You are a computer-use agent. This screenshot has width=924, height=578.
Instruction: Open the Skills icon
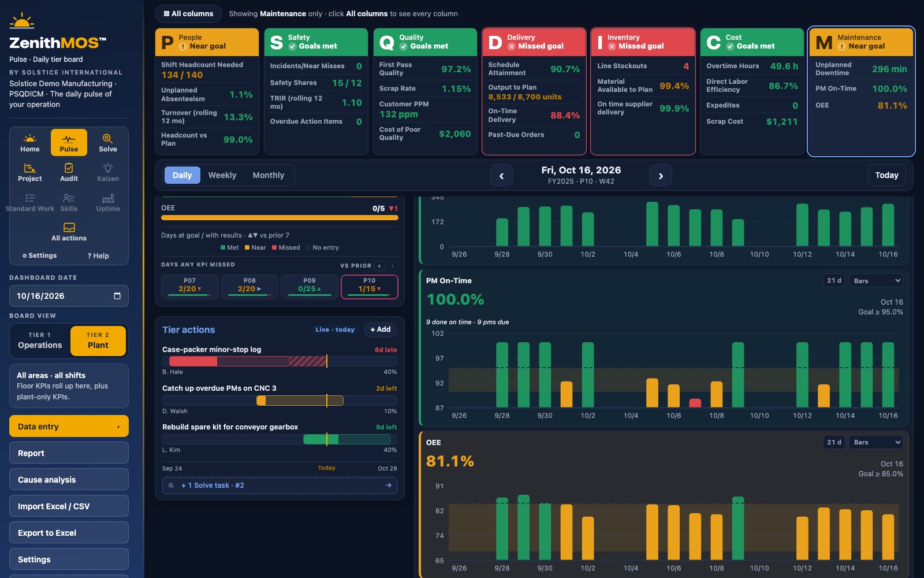click(69, 202)
